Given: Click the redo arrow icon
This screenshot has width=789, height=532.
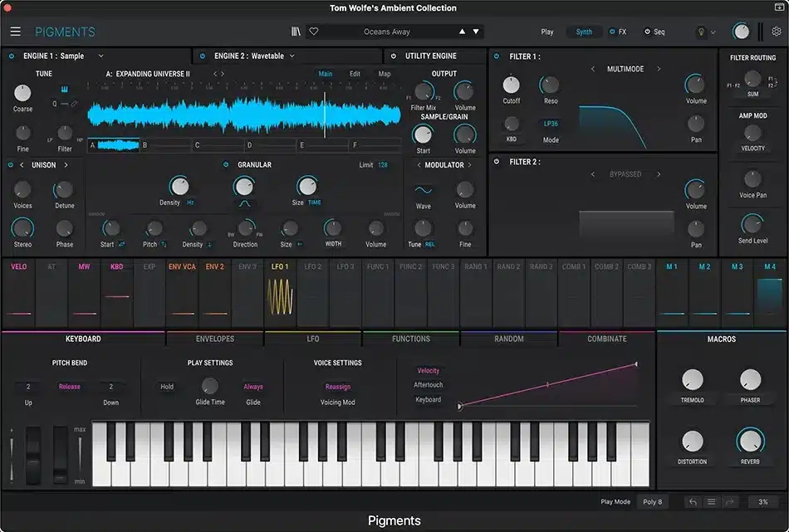Looking at the screenshot, I should [730, 502].
